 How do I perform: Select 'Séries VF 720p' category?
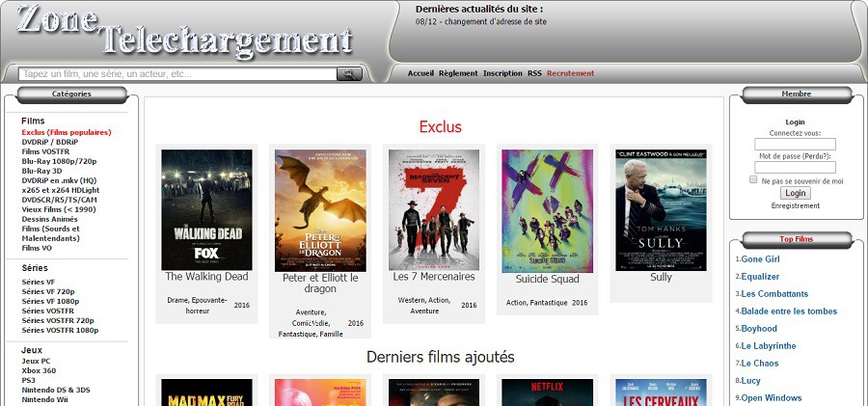pyautogui.click(x=48, y=291)
